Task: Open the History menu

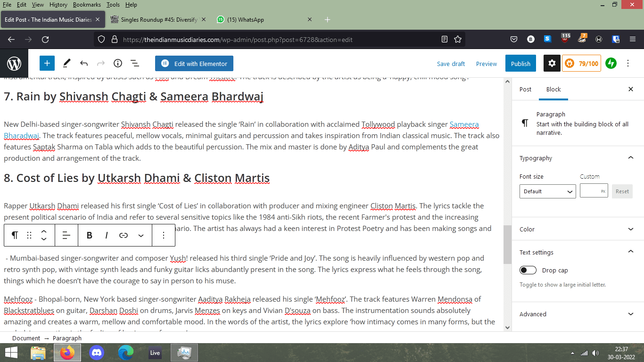Action: tap(58, 4)
